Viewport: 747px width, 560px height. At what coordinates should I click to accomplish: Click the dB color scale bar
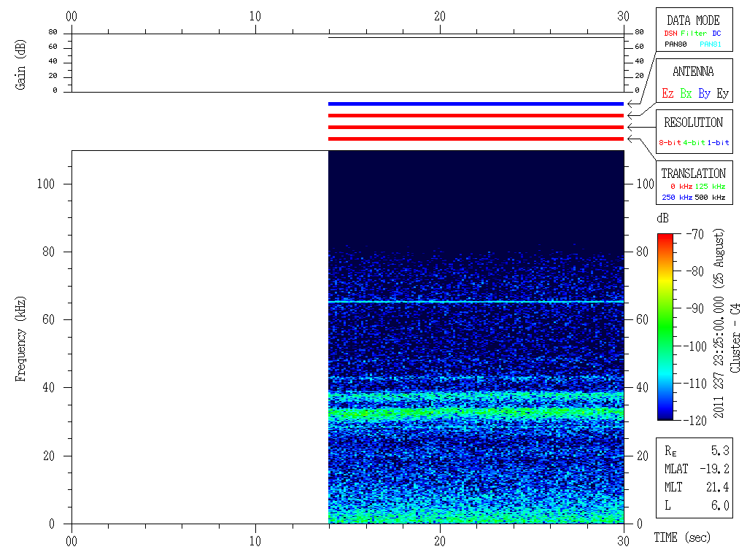point(665,327)
